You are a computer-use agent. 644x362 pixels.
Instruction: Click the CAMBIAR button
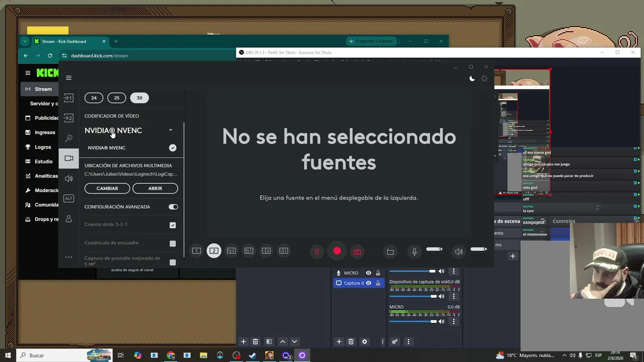[107, 188]
